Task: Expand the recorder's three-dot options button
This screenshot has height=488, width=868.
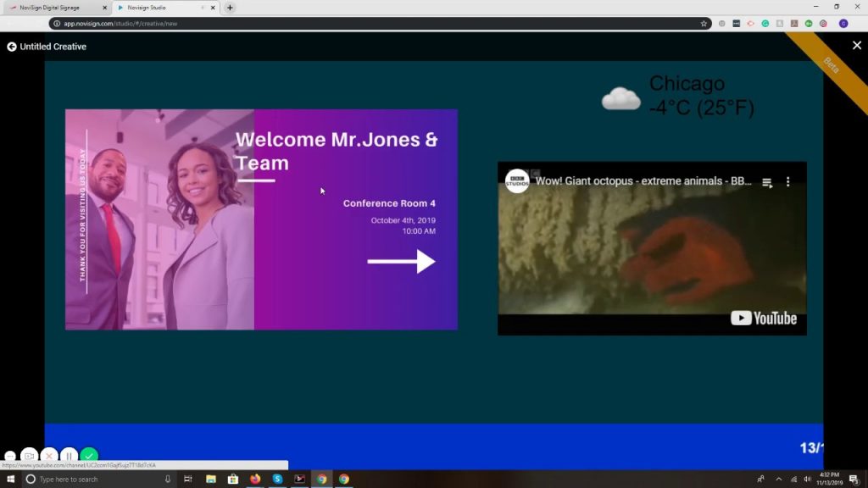Action: (10, 457)
